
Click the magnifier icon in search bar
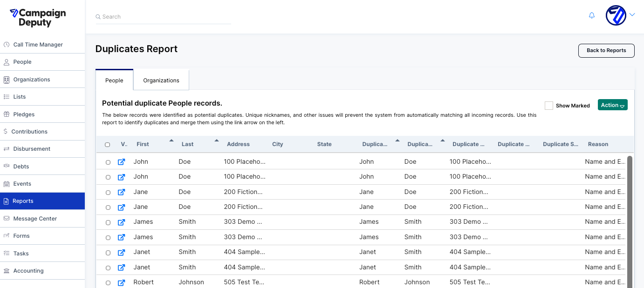point(98,17)
